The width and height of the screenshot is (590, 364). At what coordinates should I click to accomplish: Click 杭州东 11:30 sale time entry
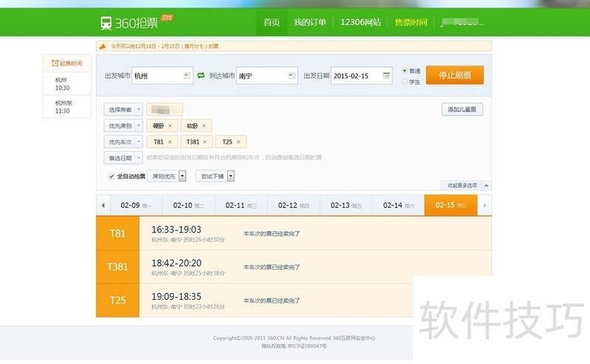(x=67, y=107)
